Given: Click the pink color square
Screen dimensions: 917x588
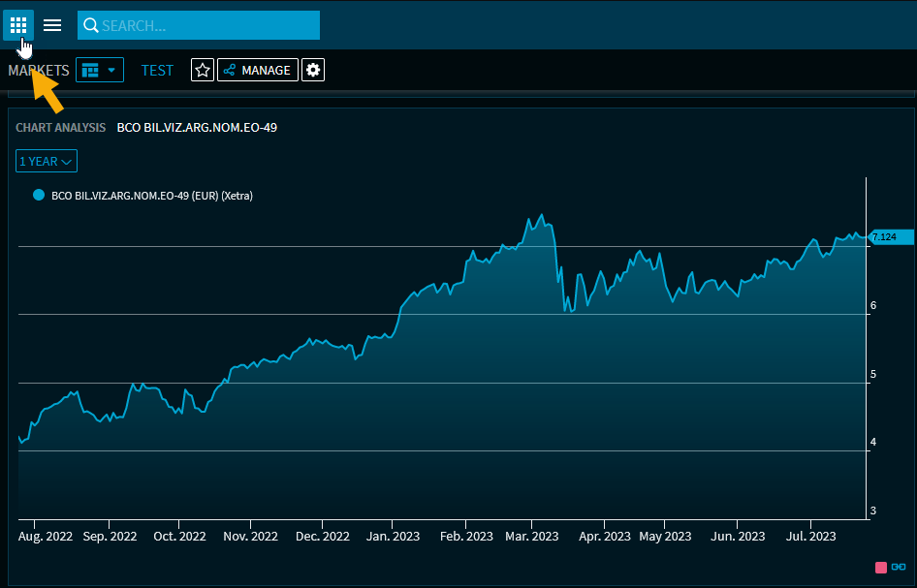Looking at the screenshot, I should pos(881,567).
